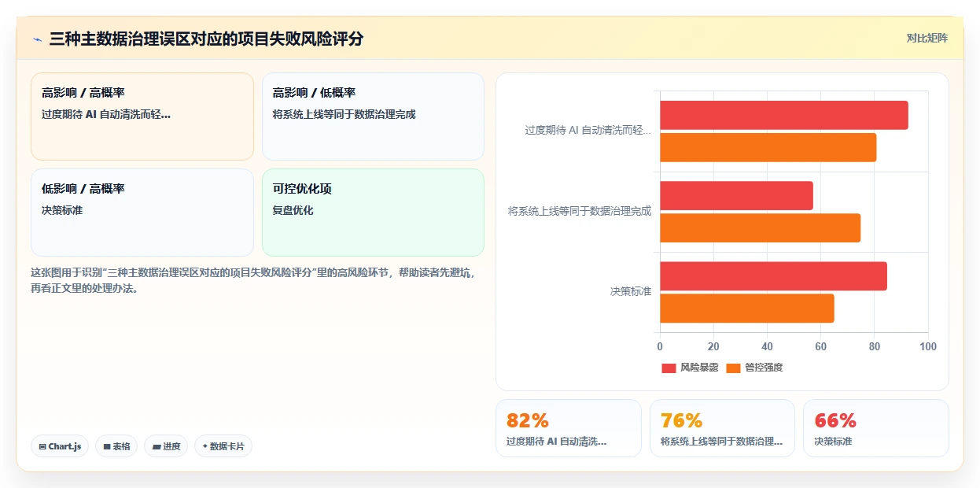Image resolution: width=980 pixels, height=488 pixels.
Task: Click the chart axis label 决策标准
Action: [x=631, y=291]
